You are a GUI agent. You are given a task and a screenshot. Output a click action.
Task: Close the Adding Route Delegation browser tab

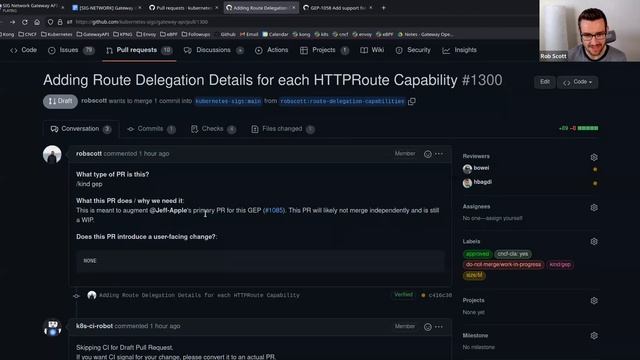point(293,8)
